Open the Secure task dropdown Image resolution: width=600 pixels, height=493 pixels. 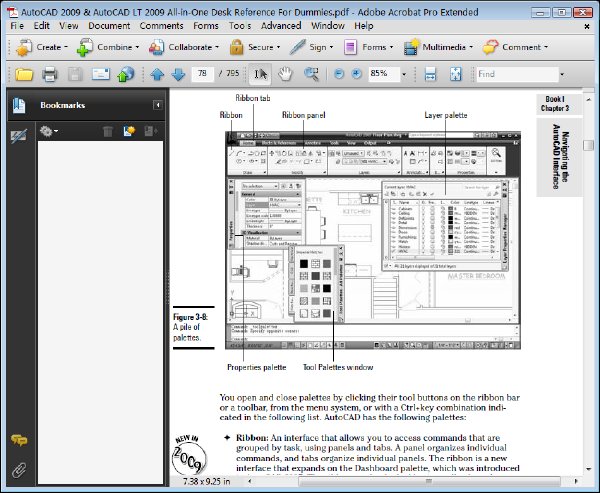coord(255,47)
